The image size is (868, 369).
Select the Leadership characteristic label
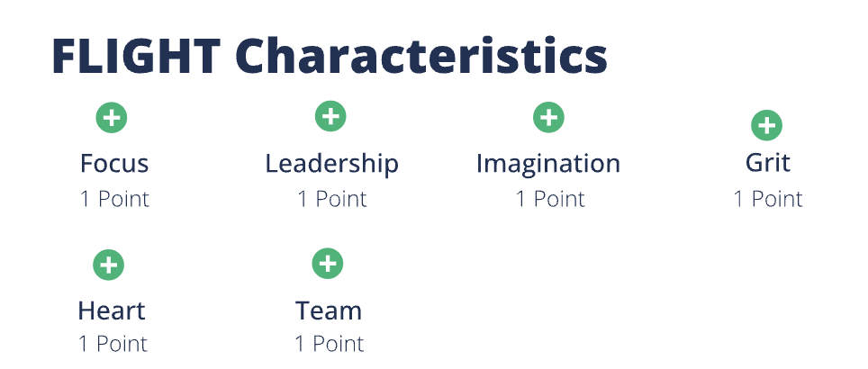[x=331, y=164]
